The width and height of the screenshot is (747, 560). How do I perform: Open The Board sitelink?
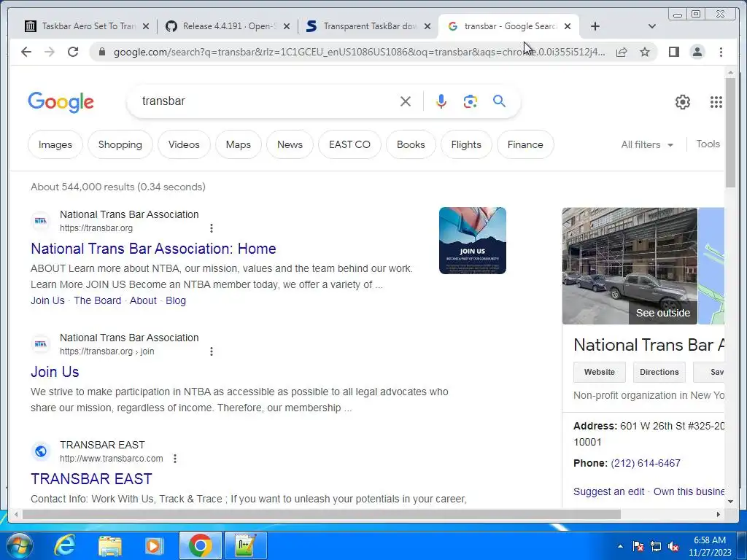(97, 300)
